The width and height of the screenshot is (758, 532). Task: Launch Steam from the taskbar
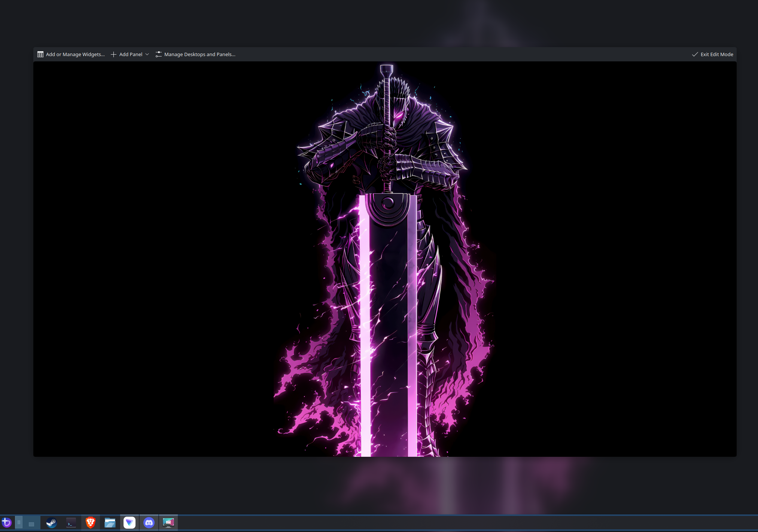click(x=51, y=523)
